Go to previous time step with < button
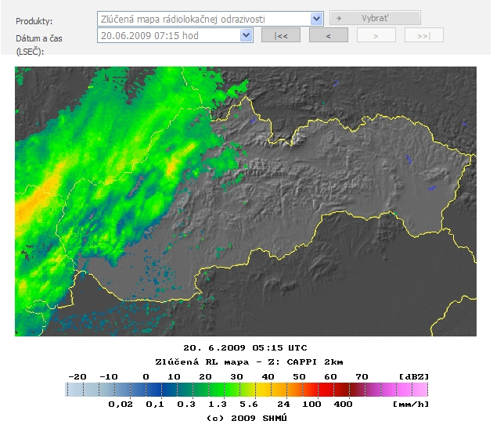The width and height of the screenshot is (504, 428). (x=328, y=35)
